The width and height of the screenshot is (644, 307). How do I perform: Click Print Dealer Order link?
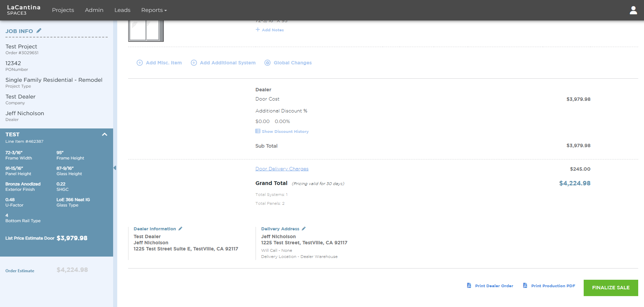(494, 286)
